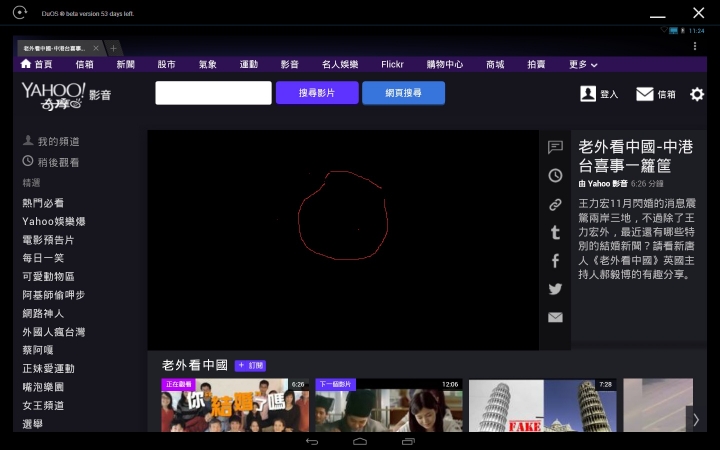Open the comments speech-bubble icon
Image resolution: width=720 pixels, height=450 pixels.
tap(555, 147)
